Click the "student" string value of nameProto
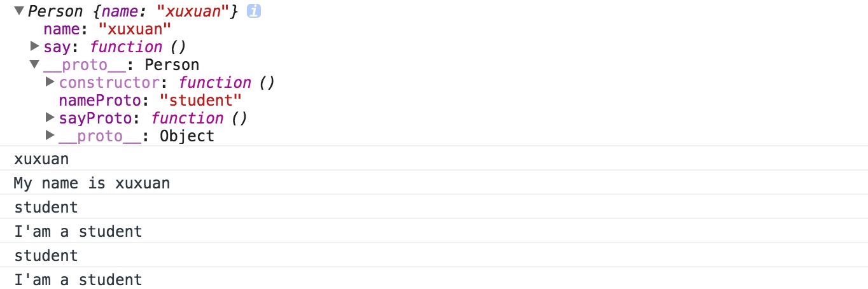Image resolution: width=868 pixels, height=289 pixels. click(201, 101)
